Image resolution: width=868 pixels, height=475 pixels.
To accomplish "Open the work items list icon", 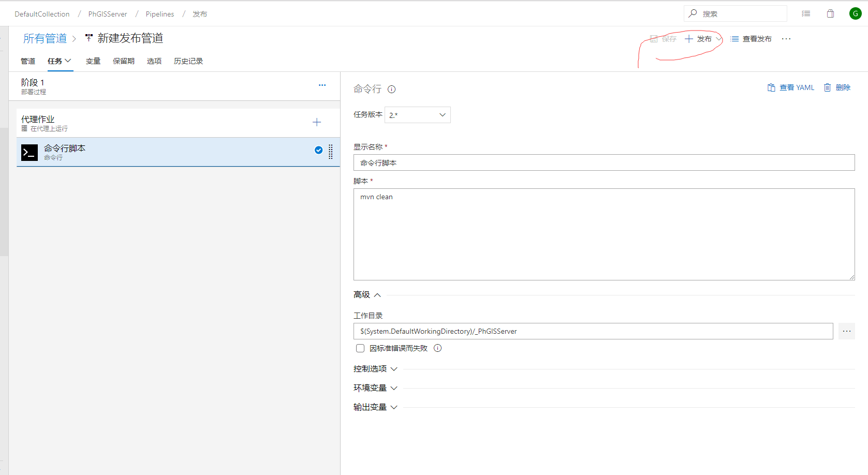I will click(806, 13).
